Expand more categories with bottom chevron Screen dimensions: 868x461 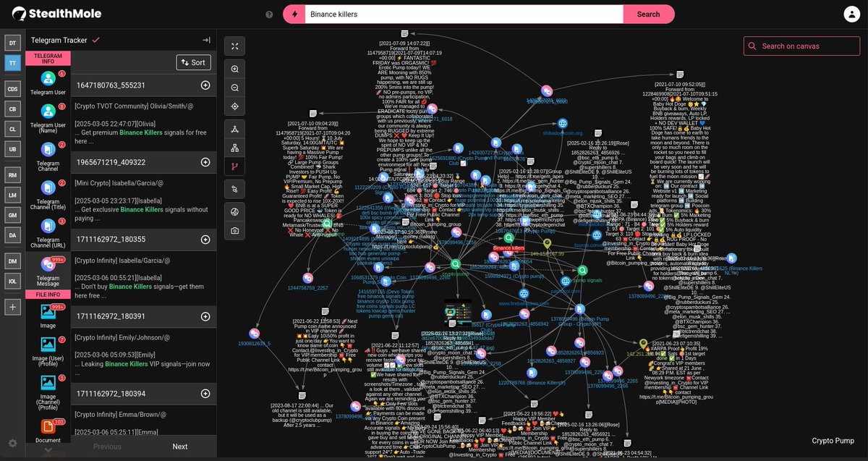48,450
